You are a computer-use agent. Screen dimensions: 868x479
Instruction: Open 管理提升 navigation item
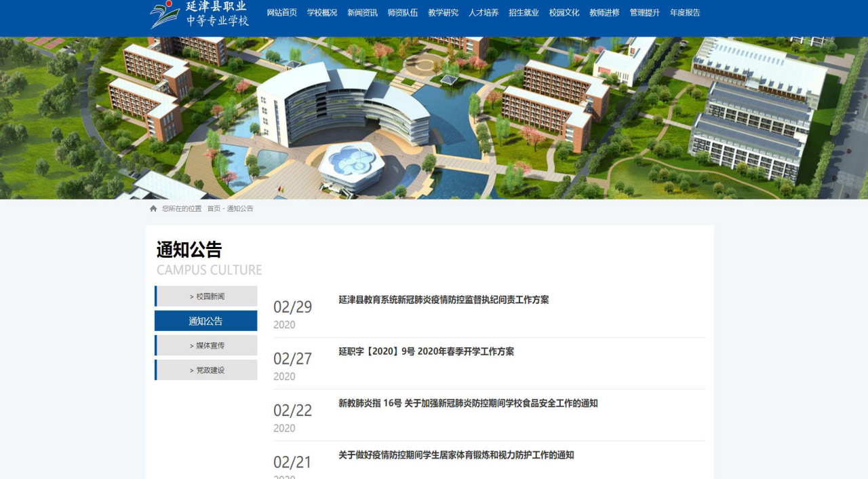pos(645,13)
